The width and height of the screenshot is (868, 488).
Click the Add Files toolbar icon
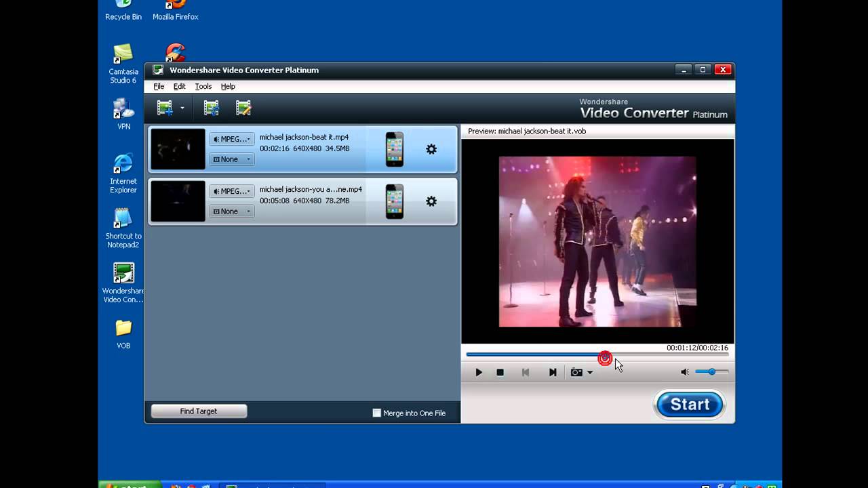pyautogui.click(x=165, y=108)
